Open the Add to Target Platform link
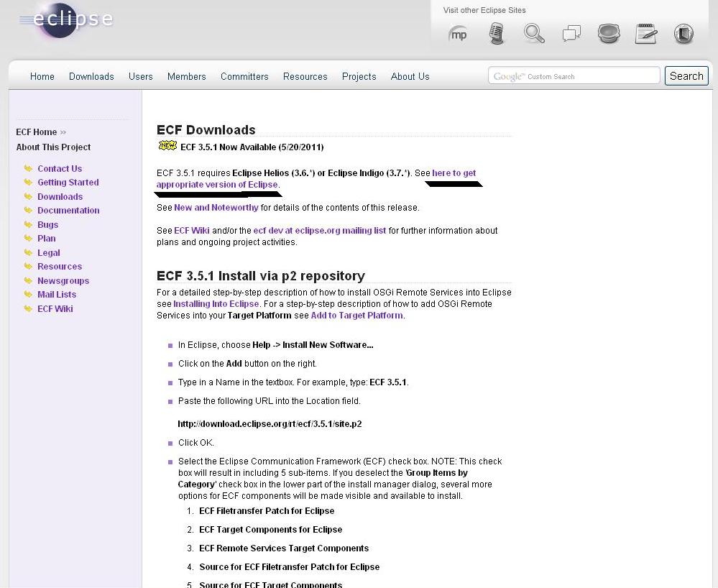Image resolution: width=718 pixels, height=588 pixels. 356,315
